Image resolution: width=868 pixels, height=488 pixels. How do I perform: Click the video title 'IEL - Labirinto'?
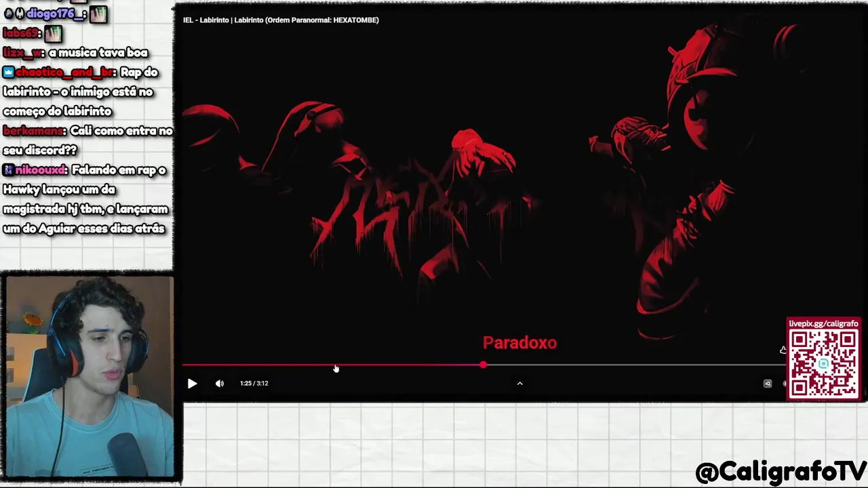coord(205,20)
